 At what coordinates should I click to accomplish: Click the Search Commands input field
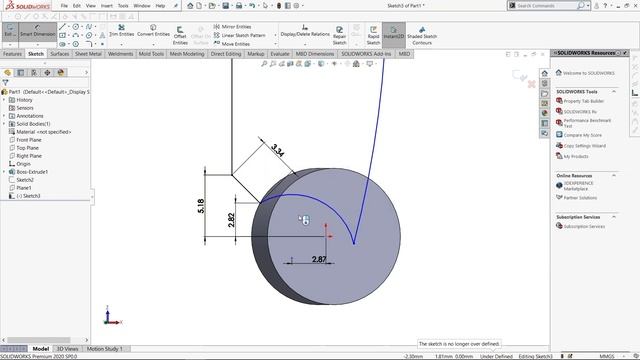click(x=546, y=6)
